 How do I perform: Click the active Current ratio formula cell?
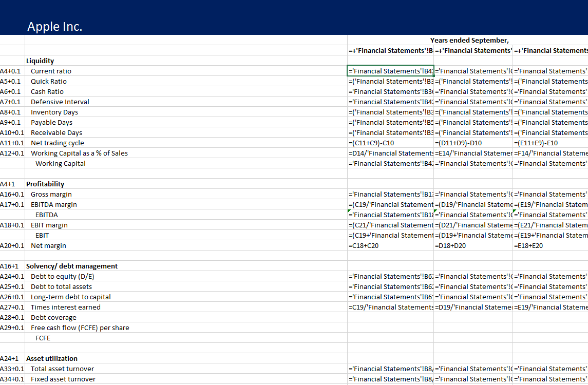(x=390, y=71)
